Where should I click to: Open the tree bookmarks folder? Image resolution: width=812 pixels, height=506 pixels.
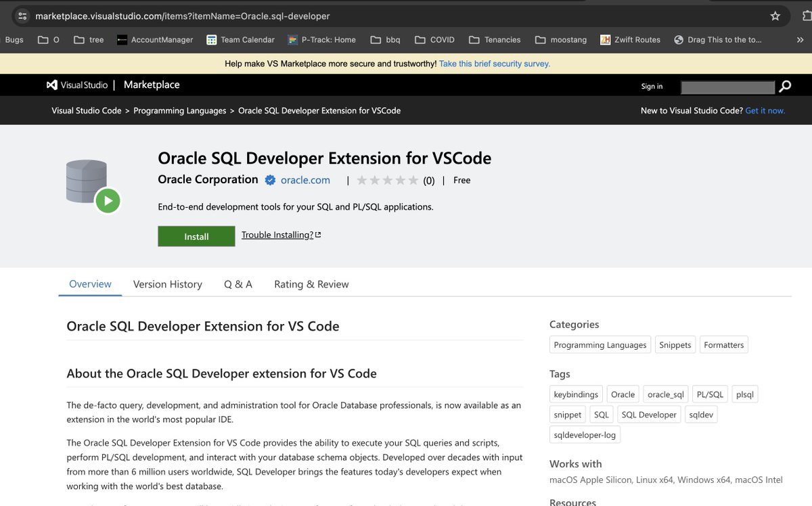tap(89, 40)
